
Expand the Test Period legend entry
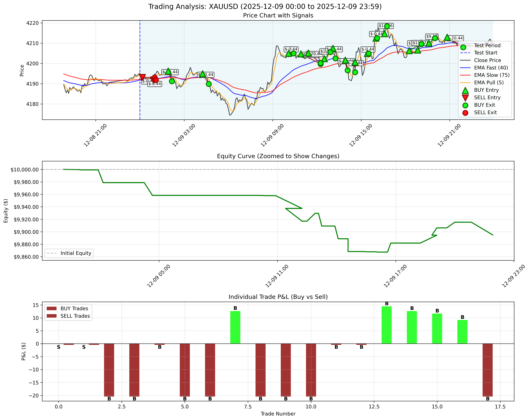point(487,46)
